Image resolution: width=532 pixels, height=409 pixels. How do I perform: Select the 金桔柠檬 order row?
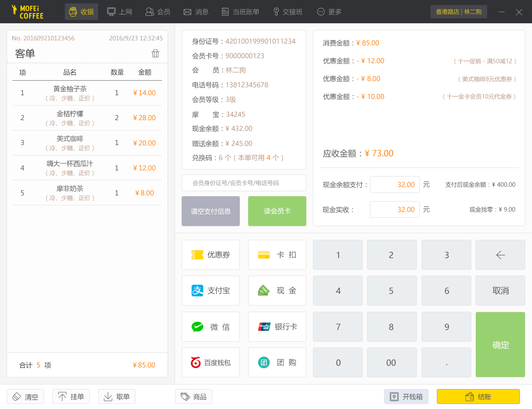pos(87,118)
